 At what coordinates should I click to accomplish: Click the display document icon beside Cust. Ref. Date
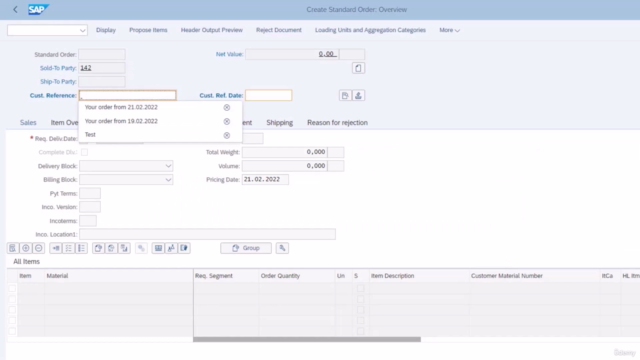[x=345, y=96]
